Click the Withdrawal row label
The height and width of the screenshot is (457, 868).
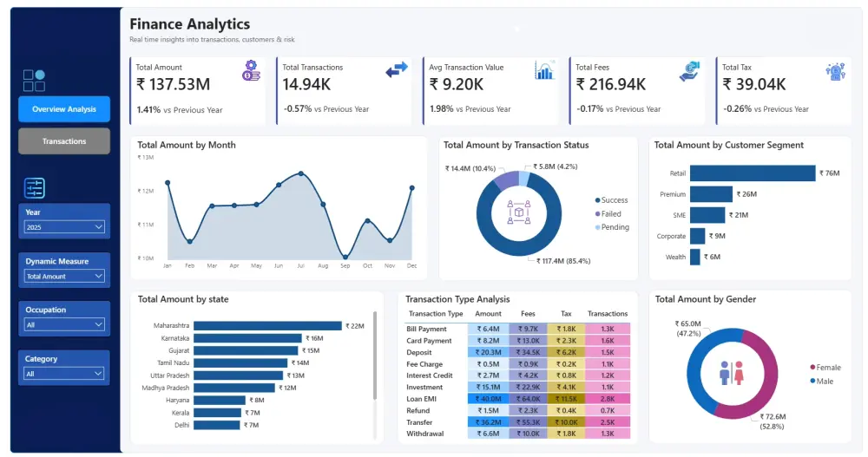coord(425,434)
